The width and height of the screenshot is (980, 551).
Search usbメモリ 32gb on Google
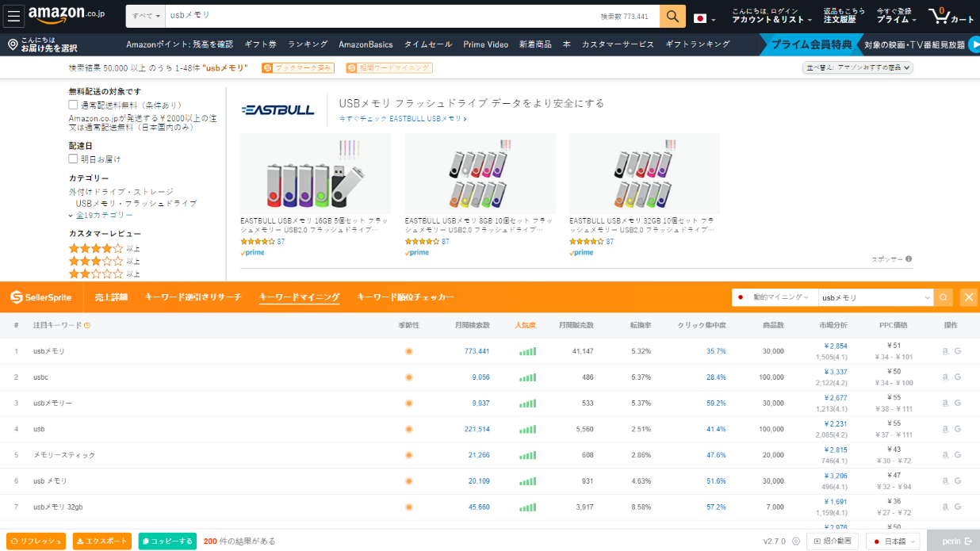tap(958, 507)
